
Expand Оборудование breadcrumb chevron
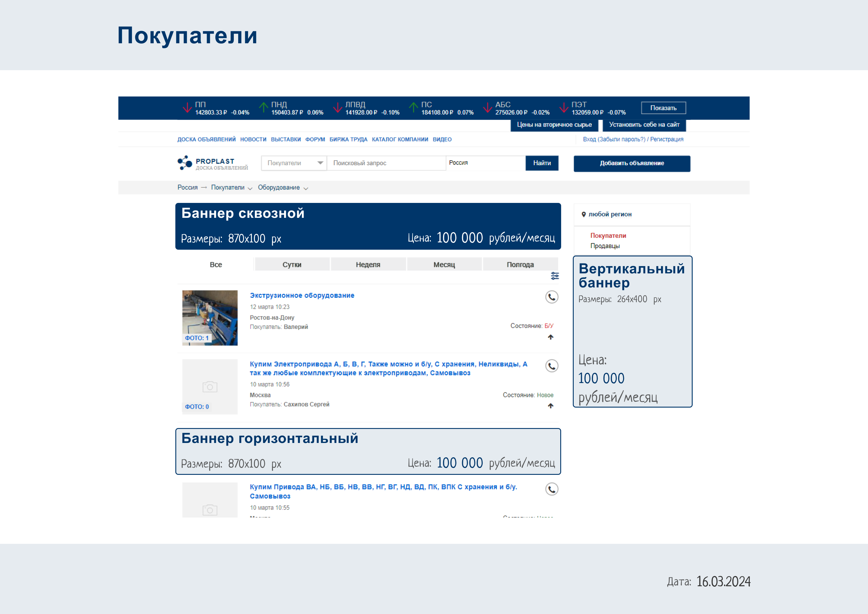point(306,188)
